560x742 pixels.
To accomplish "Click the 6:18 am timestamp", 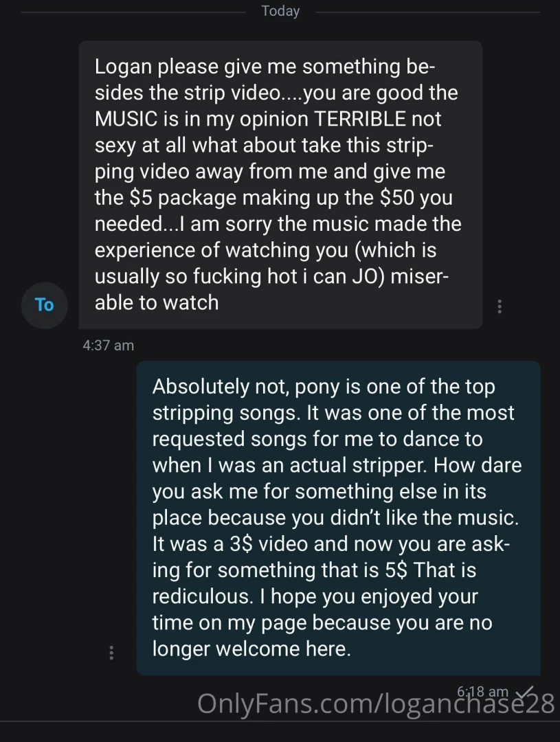I will pos(481,693).
